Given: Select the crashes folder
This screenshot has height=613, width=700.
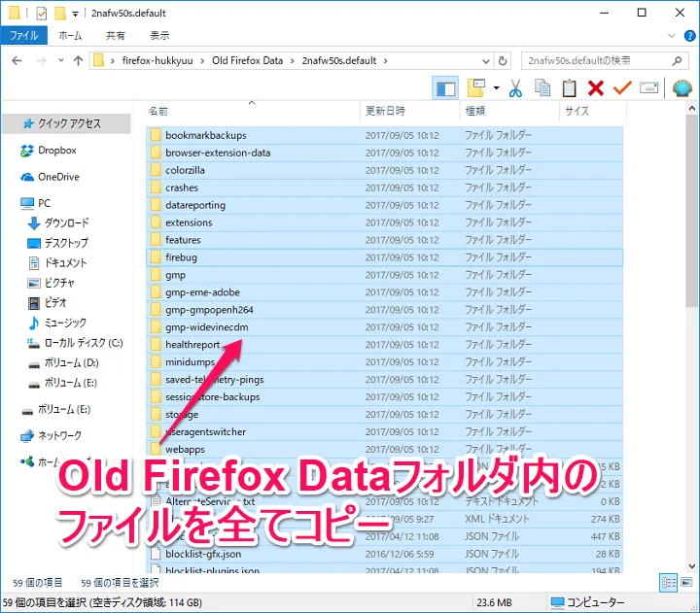Looking at the screenshot, I should click(x=384, y=187).
